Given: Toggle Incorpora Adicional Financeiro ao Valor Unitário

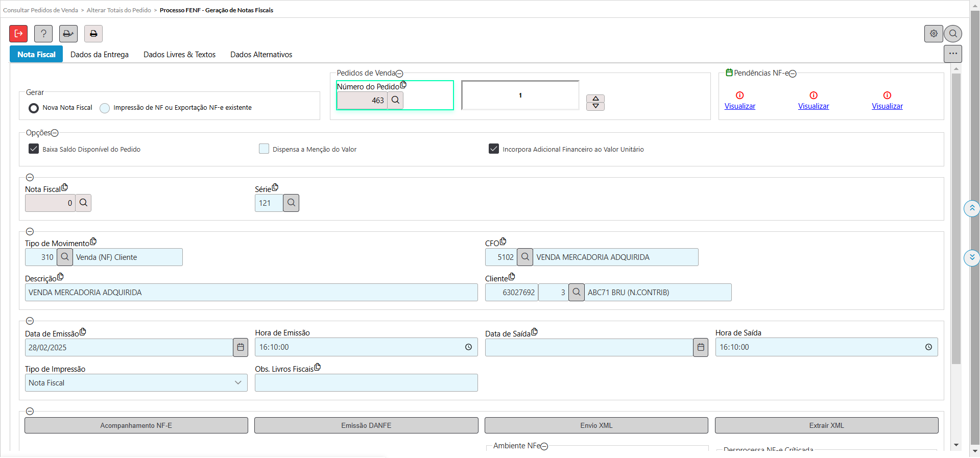Looking at the screenshot, I should tap(494, 149).
